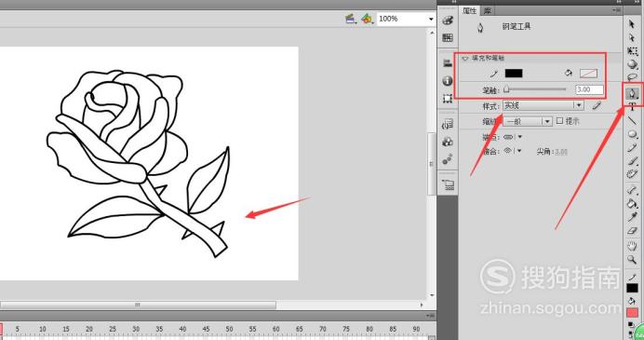Image resolution: width=644 pixels, height=340 pixels.
Task: Select the Line tool
Action: tap(632, 120)
